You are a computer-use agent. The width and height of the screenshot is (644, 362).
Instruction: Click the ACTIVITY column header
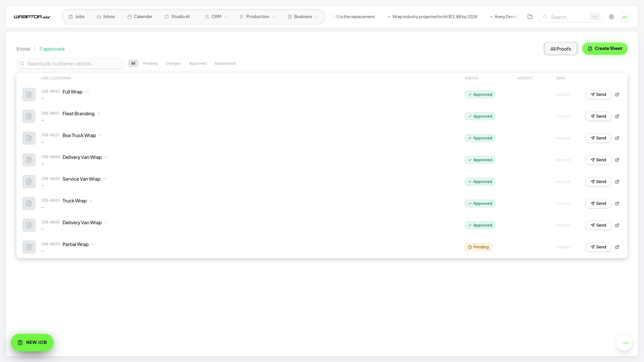525,78
